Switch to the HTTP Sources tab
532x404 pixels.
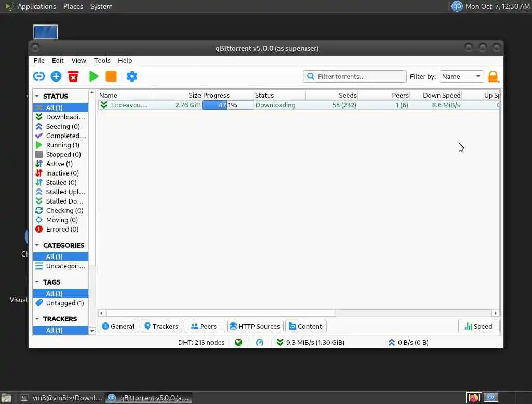point(255,326)
